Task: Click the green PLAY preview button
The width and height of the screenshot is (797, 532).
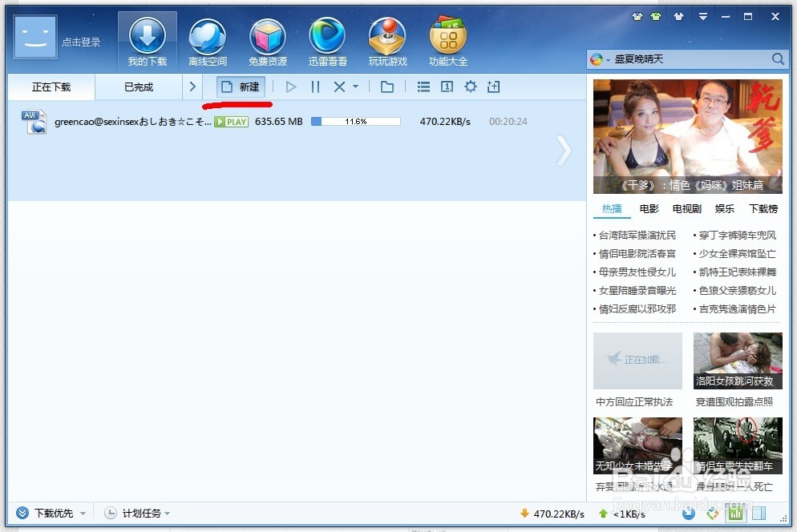Action: coord(231,122)
